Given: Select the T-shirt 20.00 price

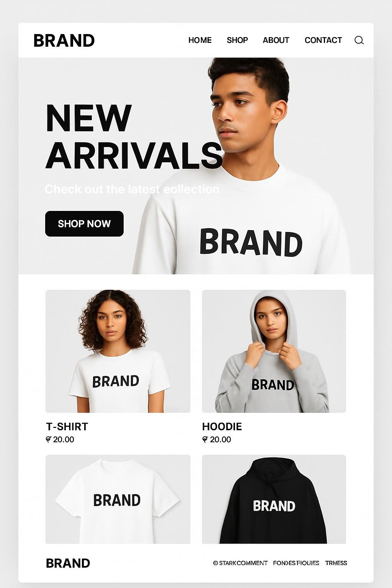Looking at the screenshot, I should point(60,439).
